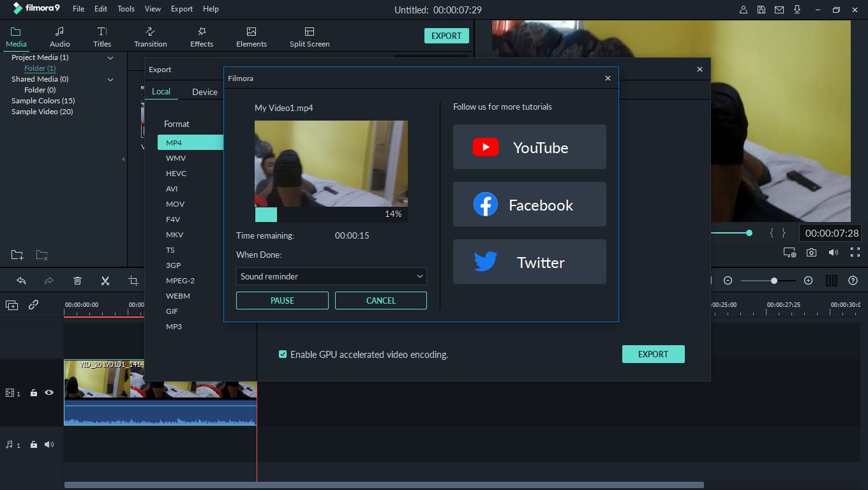Open the Edit menu
The image size is (868, 490).
click(x=101, y=9)
